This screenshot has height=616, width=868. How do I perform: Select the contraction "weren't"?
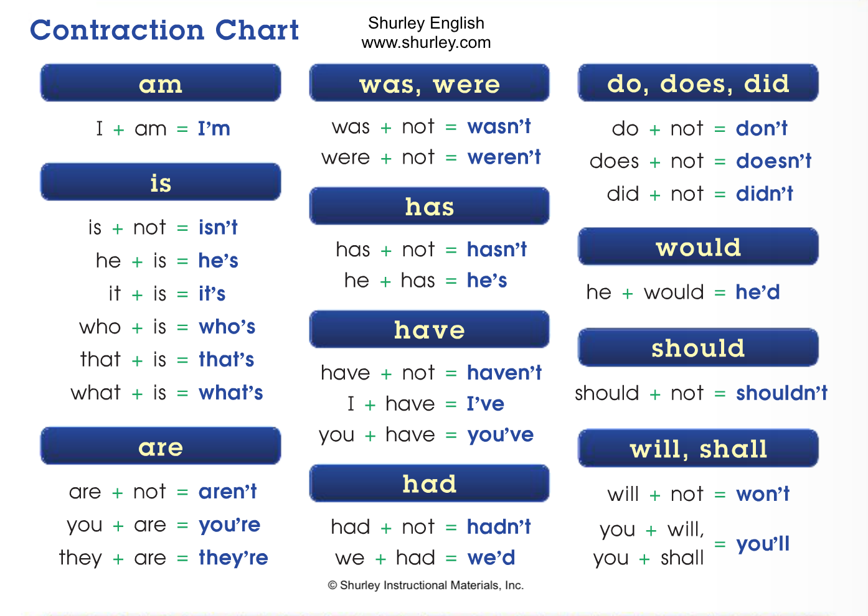click(x=504, y=157)
